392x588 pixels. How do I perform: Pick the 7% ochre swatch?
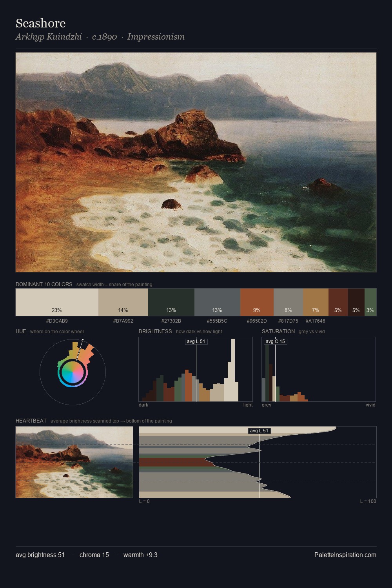click(x=316, y=302)
